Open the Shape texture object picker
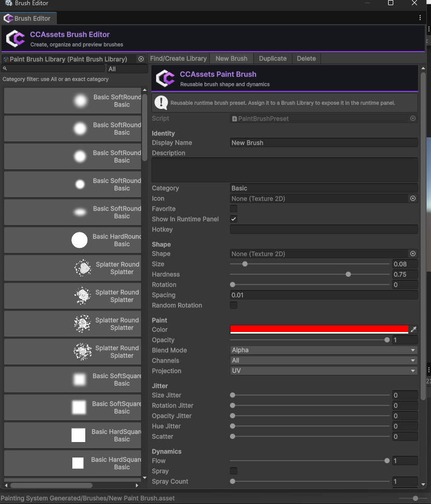431x504 pixels. [x=413, y=254]
